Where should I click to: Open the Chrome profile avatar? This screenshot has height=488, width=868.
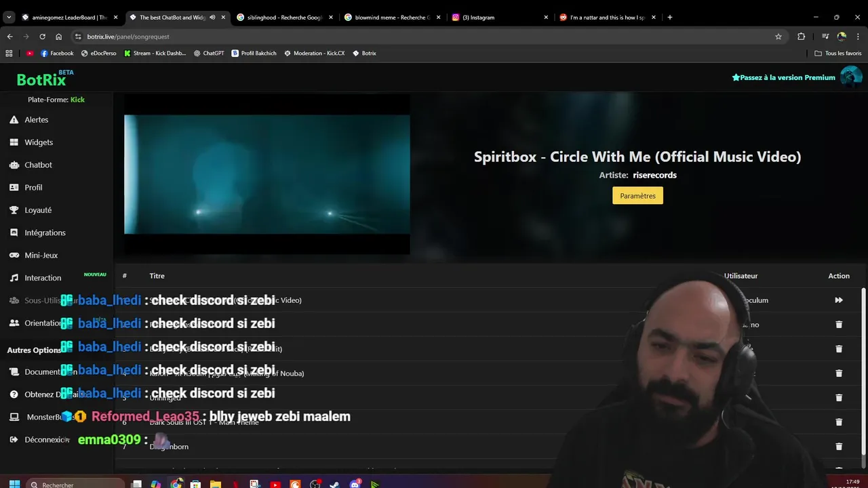842,37
